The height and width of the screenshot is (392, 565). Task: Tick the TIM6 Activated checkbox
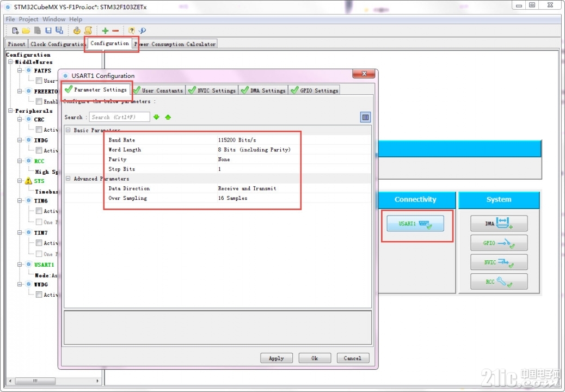39,211
